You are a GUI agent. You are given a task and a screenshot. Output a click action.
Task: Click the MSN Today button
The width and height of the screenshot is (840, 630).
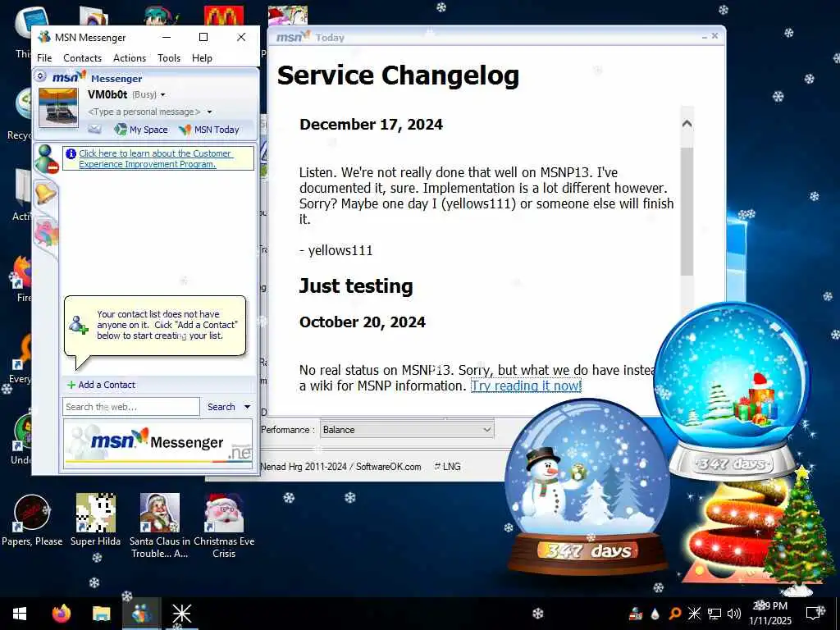(209, 129)
